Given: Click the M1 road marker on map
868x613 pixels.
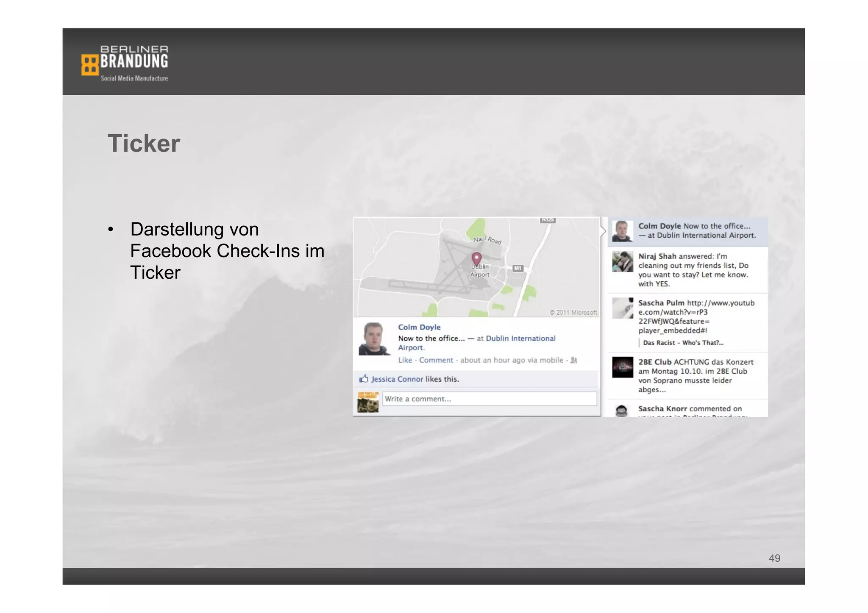Looking at the screenshot, I should click(518, 268).
